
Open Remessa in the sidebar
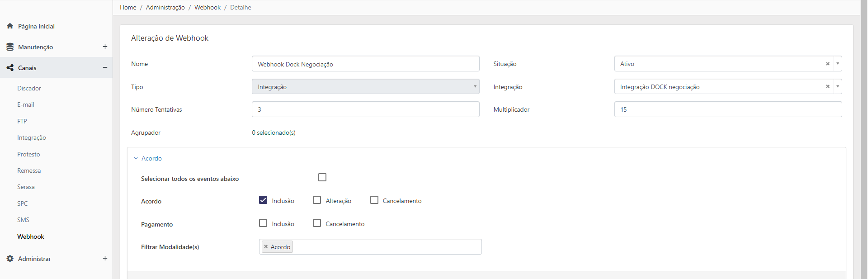pyautogui.click(x=29, y=170)
